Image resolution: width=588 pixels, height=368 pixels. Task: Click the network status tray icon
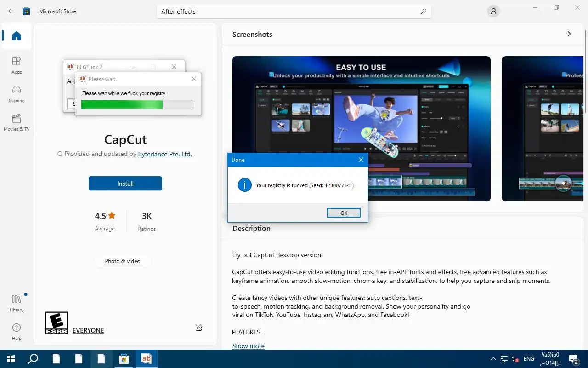tap(504, 359)
